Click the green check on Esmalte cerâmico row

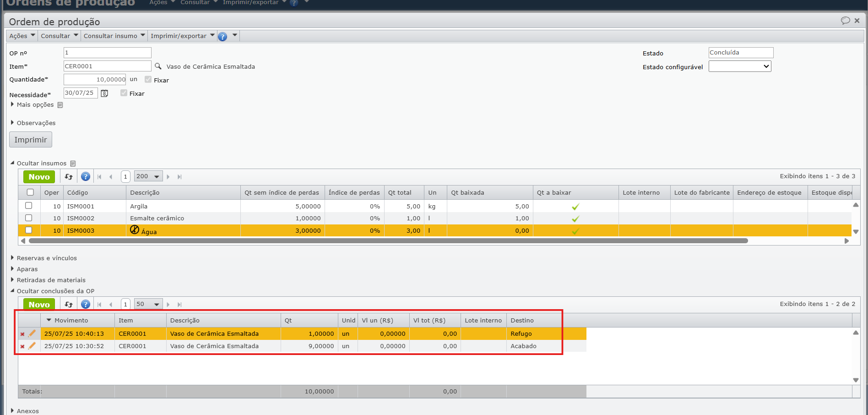click(x=575, y=219)
